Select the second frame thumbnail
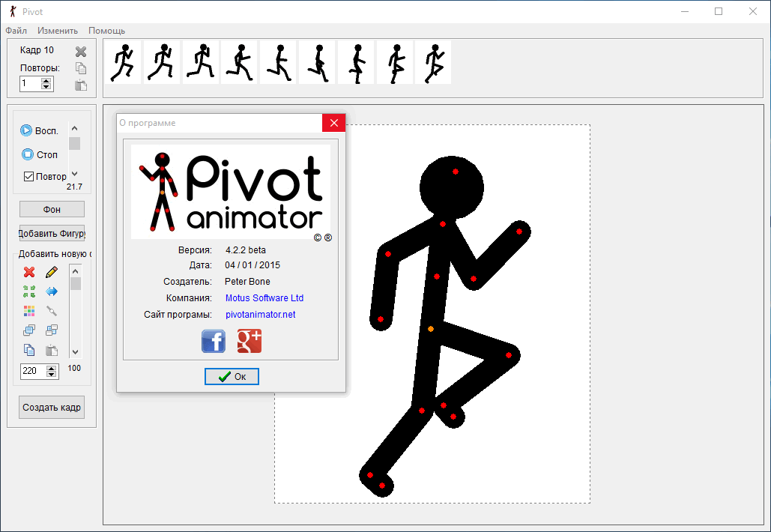The image size is (771, 532). click(x=162, y=62)
